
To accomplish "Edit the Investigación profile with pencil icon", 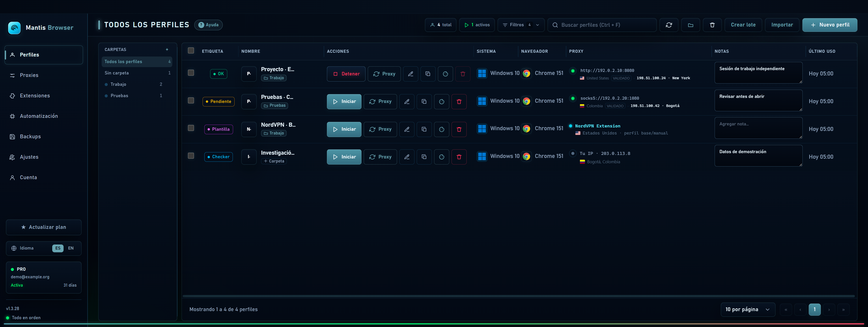I will click(407, 157).
